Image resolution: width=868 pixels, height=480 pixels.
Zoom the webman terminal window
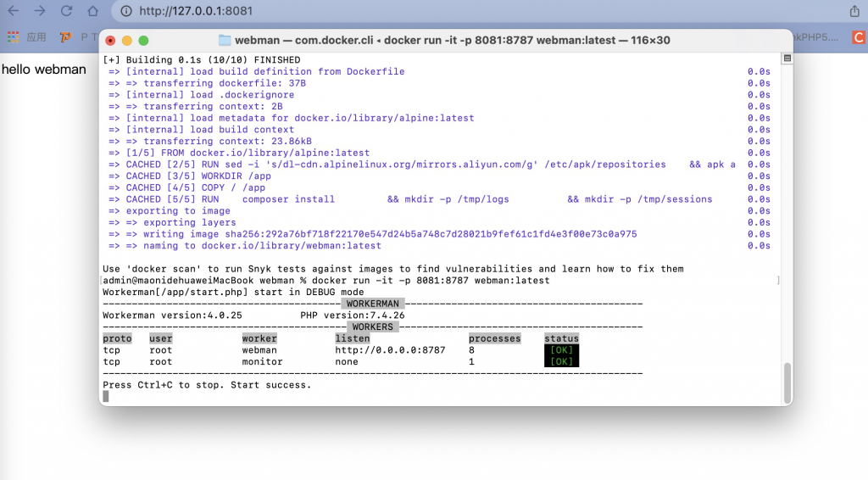click(x=143, y=41)
